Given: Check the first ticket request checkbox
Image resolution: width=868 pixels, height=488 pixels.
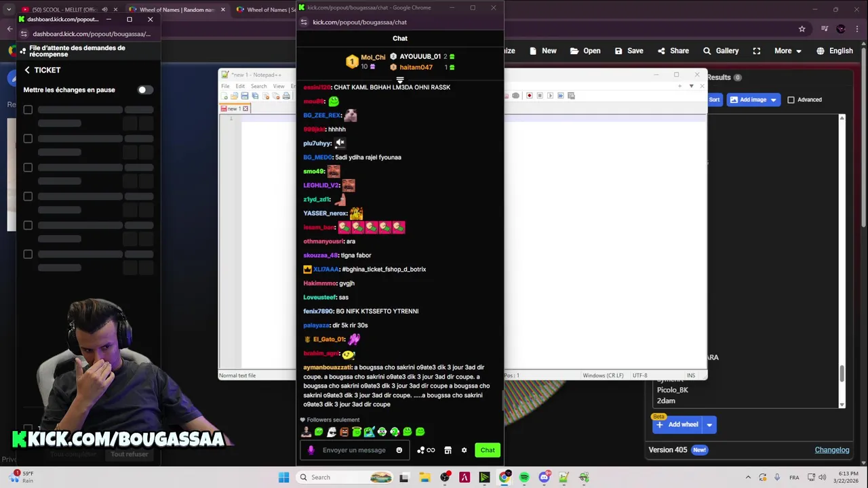Looking at the screenshot, I should [28, 109].
